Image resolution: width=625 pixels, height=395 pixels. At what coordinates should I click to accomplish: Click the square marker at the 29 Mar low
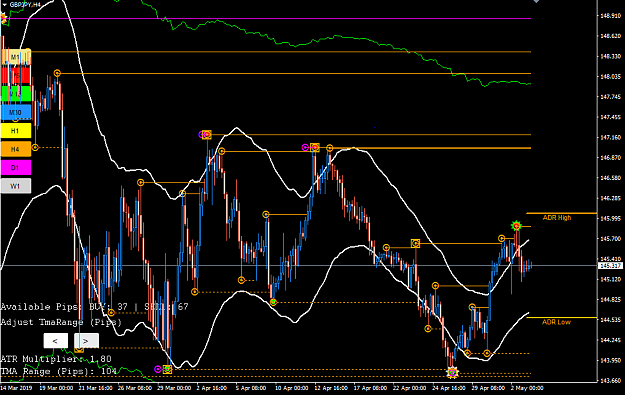[167, 369]
